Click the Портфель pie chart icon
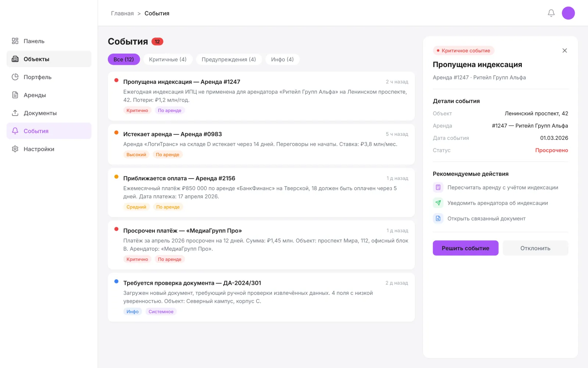Image resolution: width=588 pixels, height=368 pixels. click(x=15, y=77)
